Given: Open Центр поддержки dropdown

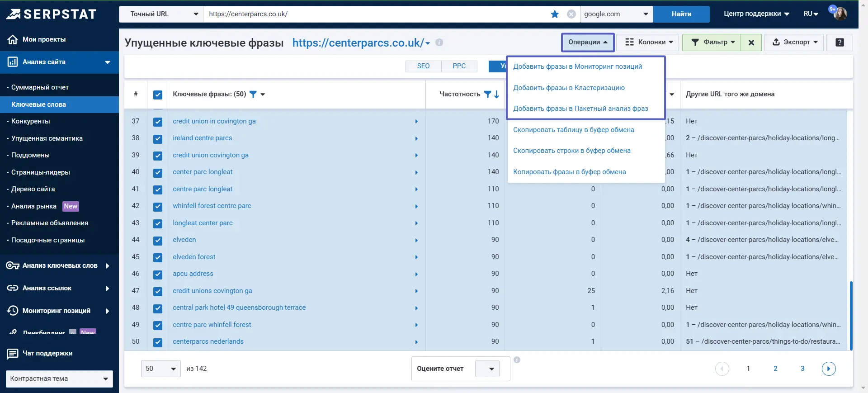Looking at the screenshot, I should coord(756,14).
